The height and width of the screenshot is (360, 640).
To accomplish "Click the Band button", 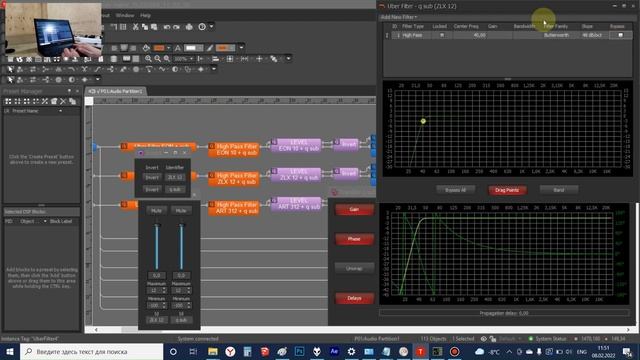I will click(x=559, y=190).
